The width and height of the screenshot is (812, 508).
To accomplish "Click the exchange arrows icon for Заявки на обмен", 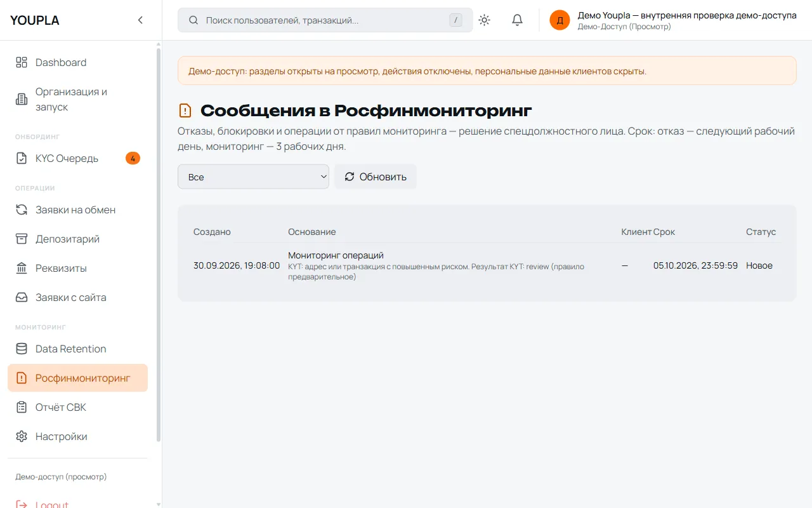I will point(22,210).
